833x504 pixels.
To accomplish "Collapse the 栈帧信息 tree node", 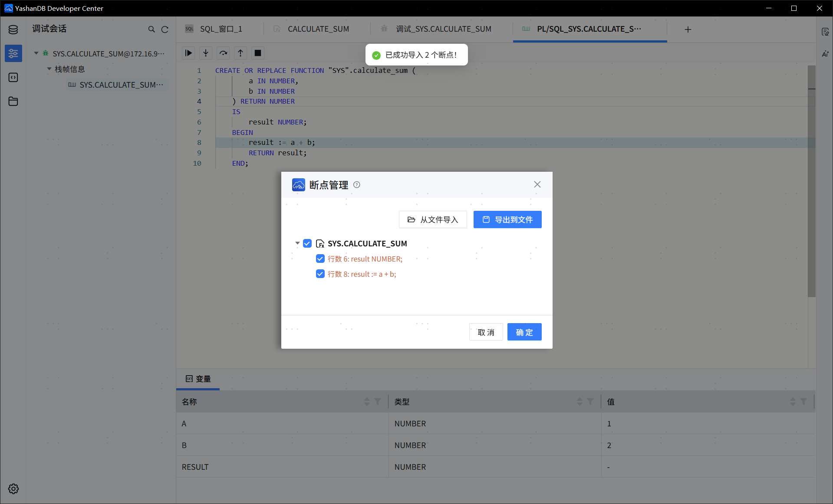I will coord(49,69).
